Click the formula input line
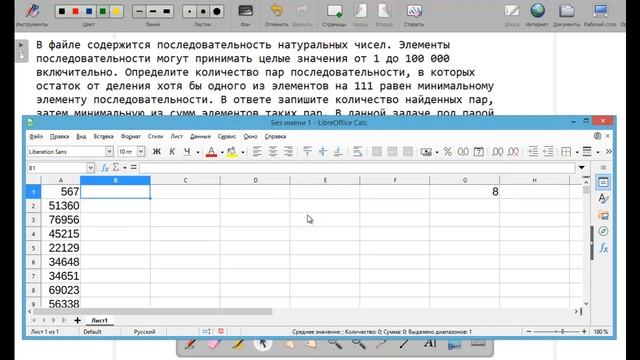 click(x=357, y=168)
